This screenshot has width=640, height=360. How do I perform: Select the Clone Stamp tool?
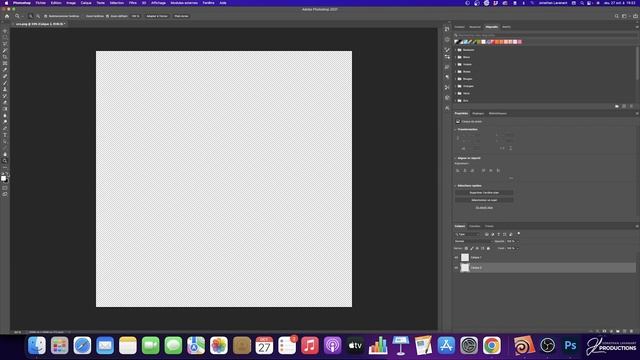coord(5,89)
